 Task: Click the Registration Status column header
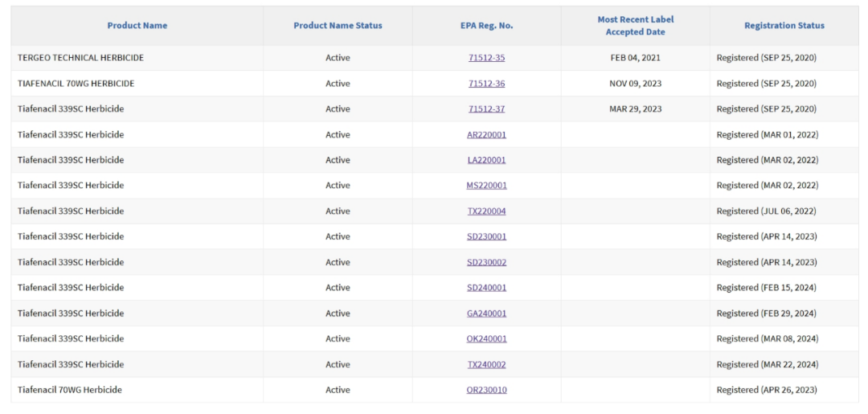[x=784, y=26]
